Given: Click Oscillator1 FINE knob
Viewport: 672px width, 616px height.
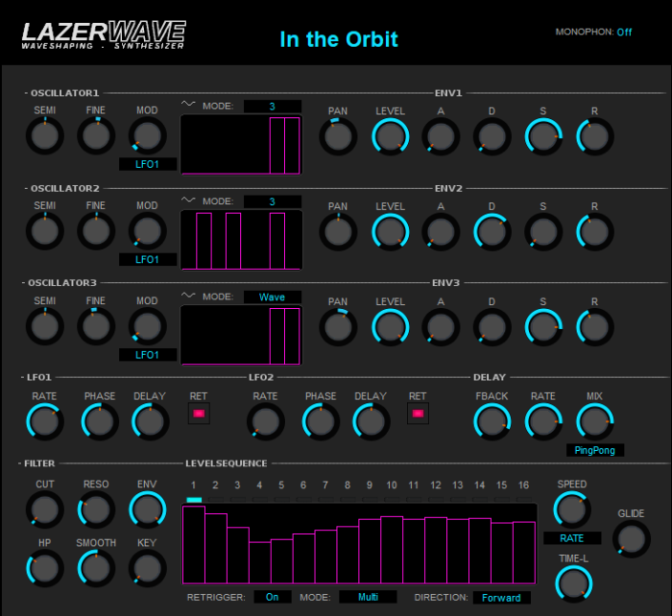Looking at the screenshot, I should click(x=96, y=136).
